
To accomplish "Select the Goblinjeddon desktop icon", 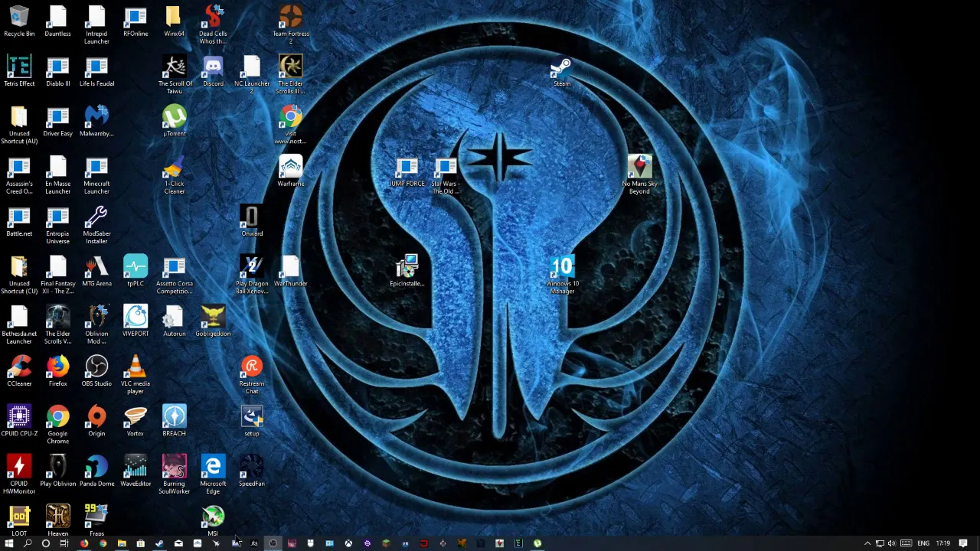I will pos(213,321).
